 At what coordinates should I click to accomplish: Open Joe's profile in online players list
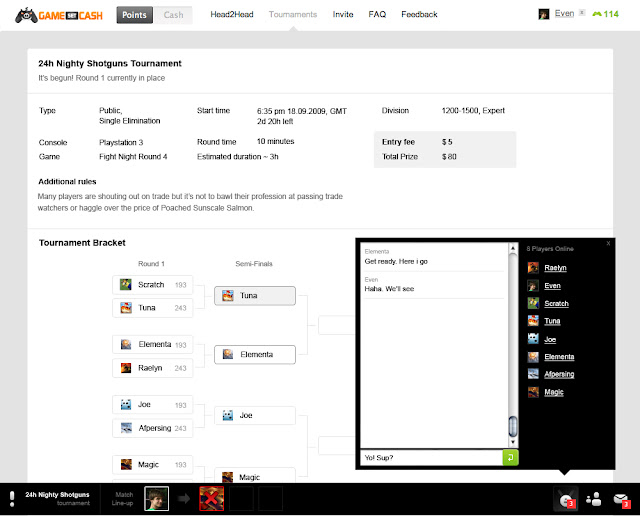[550, 339]
